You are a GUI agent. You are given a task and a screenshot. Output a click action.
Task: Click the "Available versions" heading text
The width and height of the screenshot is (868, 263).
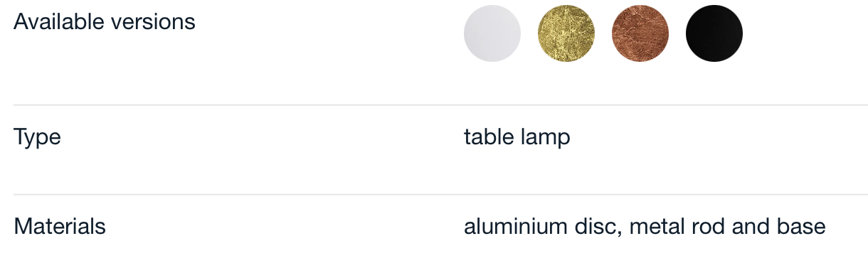[x=105, y=21]
